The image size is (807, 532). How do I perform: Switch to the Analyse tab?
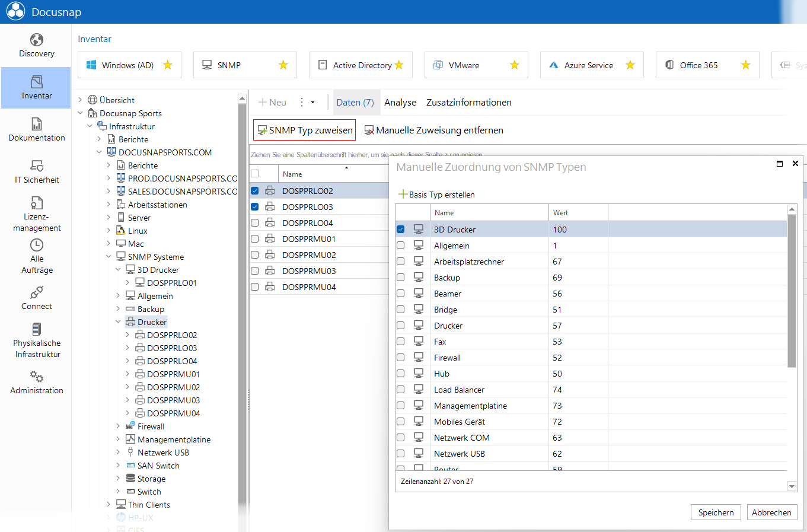400,103
